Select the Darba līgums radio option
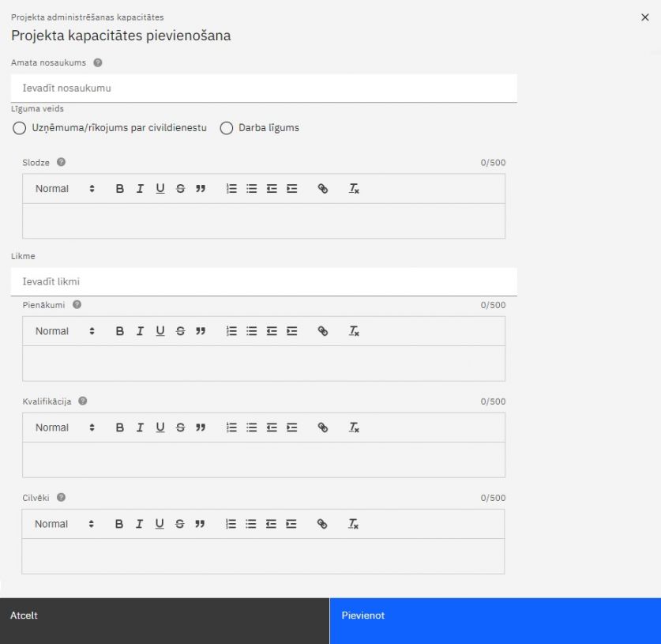 [x=226, y=128]
